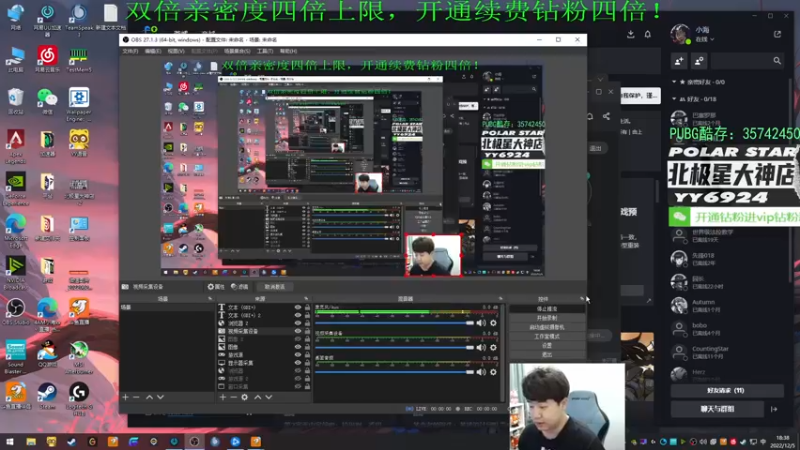Image resolution: width=800 pixels, height=450 pixels.
Task: Click the 麦克风/Aux volume slider
Action: click(395, 323)
